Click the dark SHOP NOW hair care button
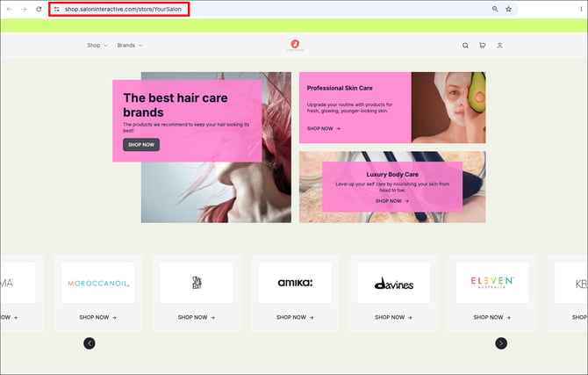588x375 pixels. click(x=141, y=145)
